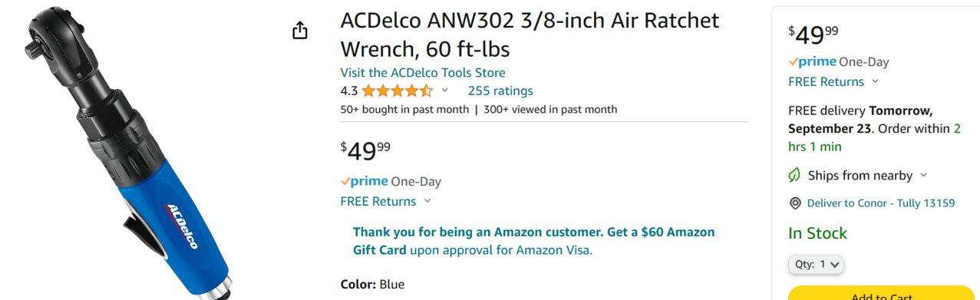Click the Prime logo under main price
980x300 pixels.
pyautogui.click(x=364, y=182)
